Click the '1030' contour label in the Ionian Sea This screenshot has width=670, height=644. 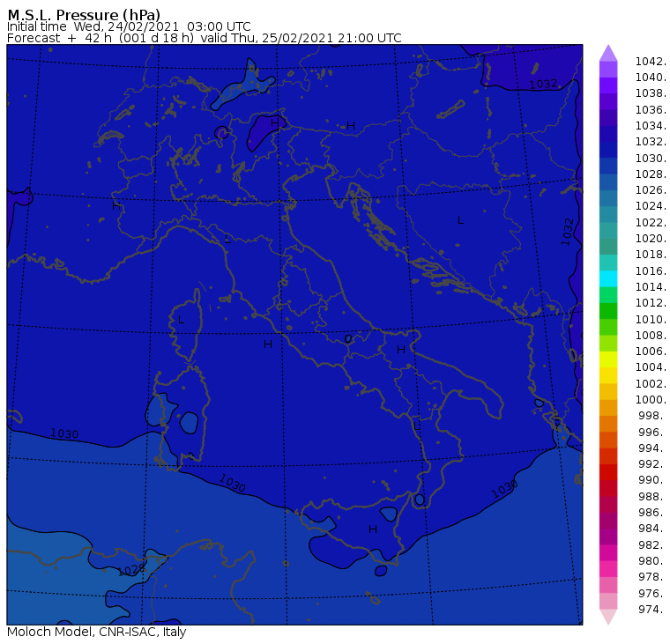click(504, 489)
